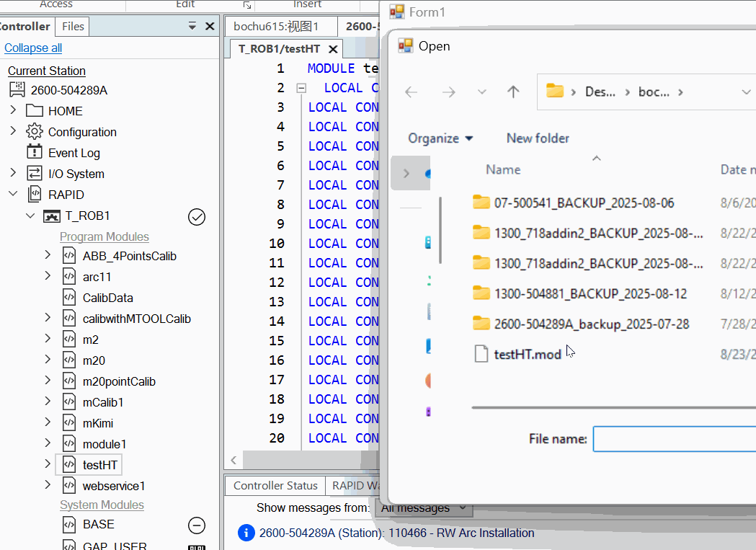Screen dimensions: 756x550
Task: Click the HOME folder icon
Action: pos(34,111)
